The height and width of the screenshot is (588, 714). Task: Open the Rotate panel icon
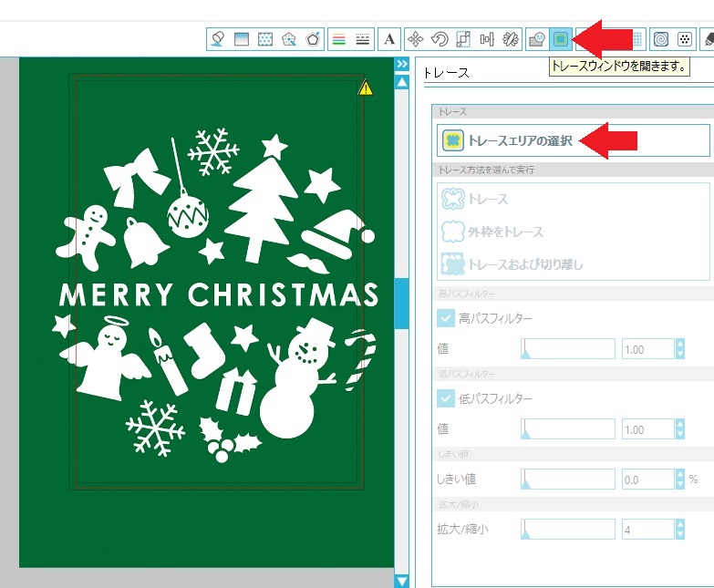point(439,39)
